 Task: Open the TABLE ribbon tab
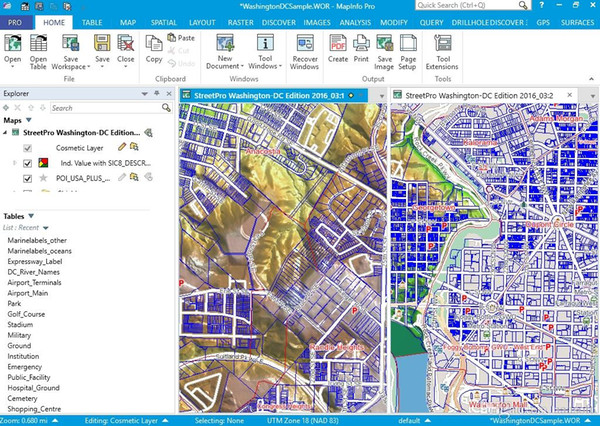click(x=92, y=23)
